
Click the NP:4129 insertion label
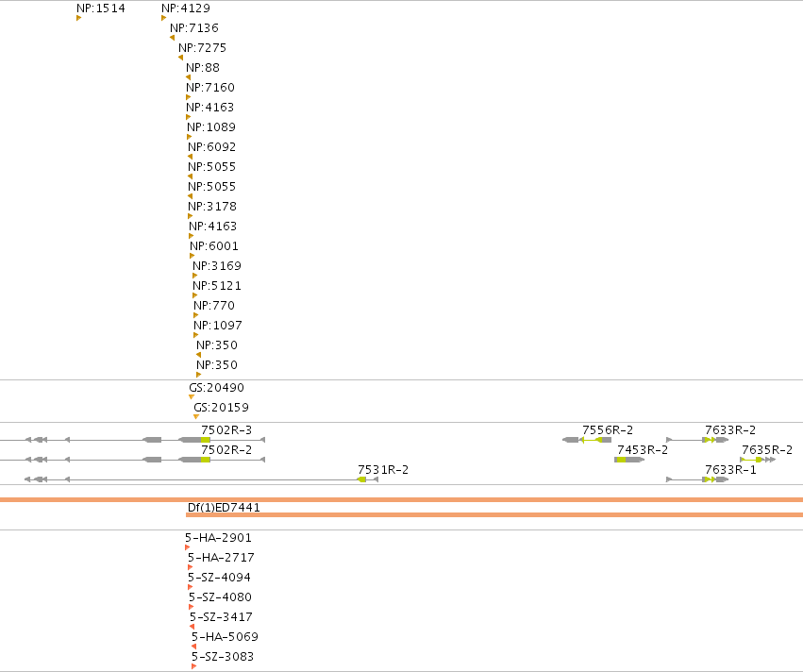pyautogui.click(x=185, y=8)
